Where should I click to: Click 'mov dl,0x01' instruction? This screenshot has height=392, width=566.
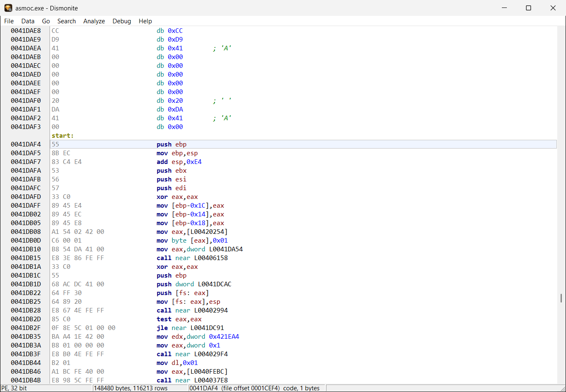click(177, 363)
